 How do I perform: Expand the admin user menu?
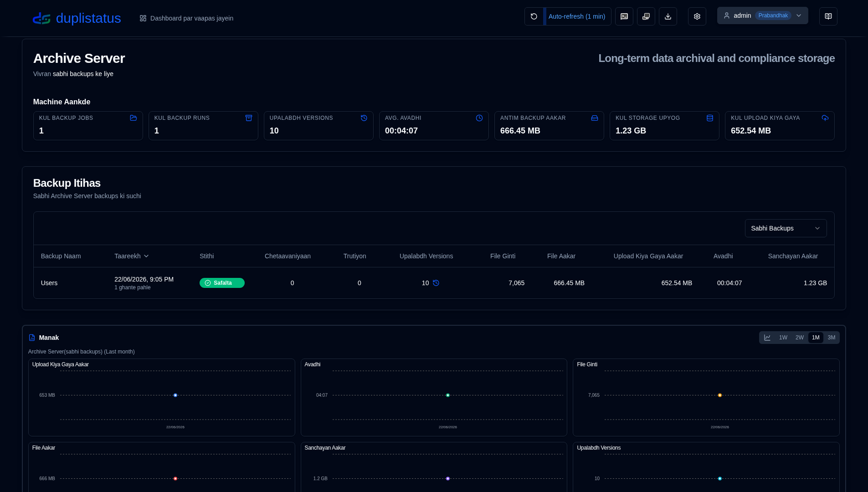tap(763, 15)
